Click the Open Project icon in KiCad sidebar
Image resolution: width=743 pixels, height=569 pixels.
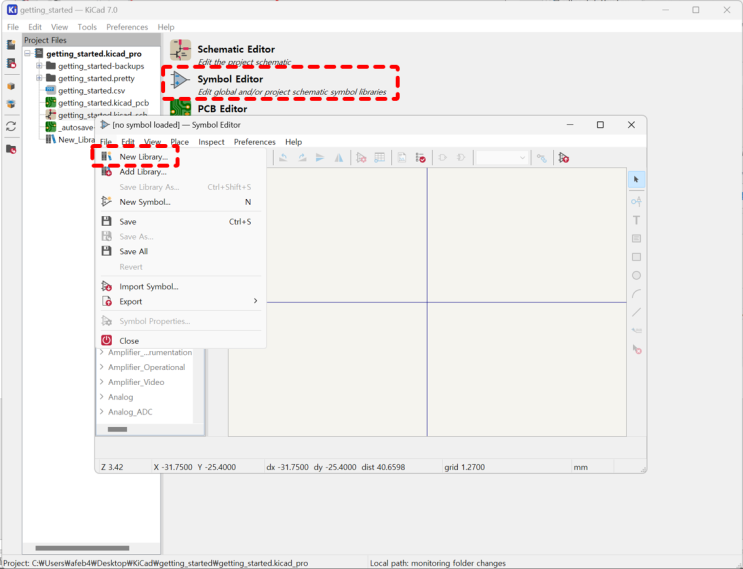coord(11,63)
